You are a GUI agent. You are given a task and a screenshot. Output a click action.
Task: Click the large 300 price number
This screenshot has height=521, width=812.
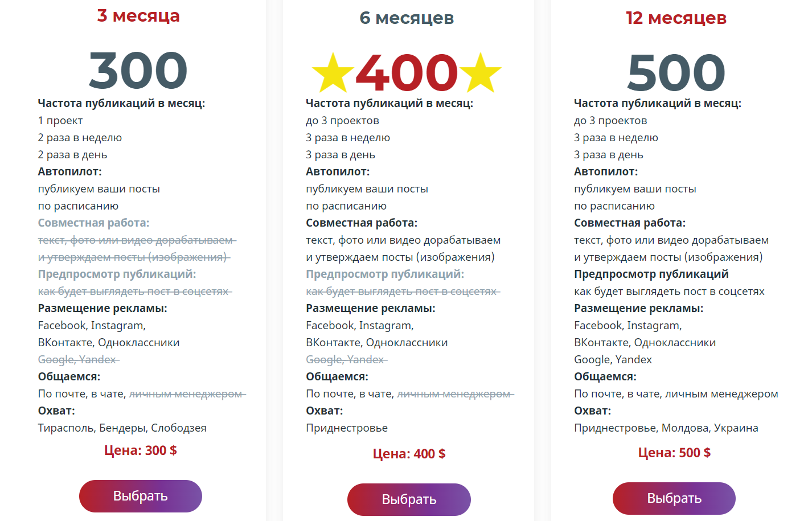coord(138,71)
